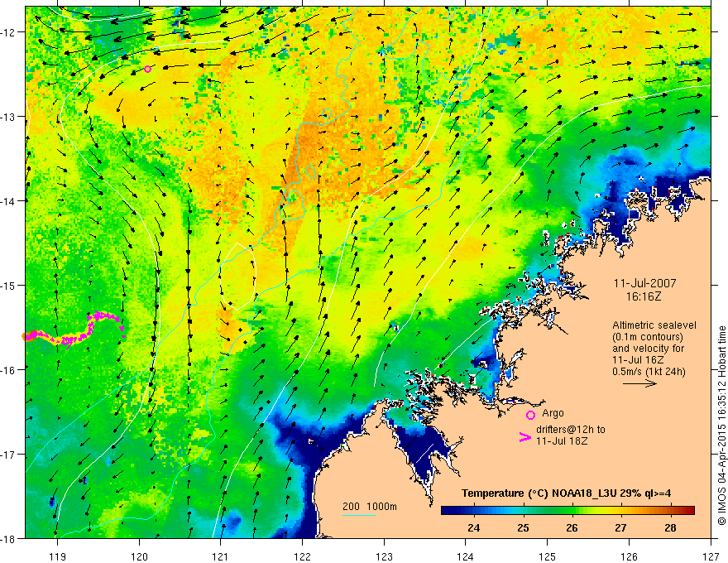Click the 16:16Z time label
This screenshot has height=563, width=728.
644,296
